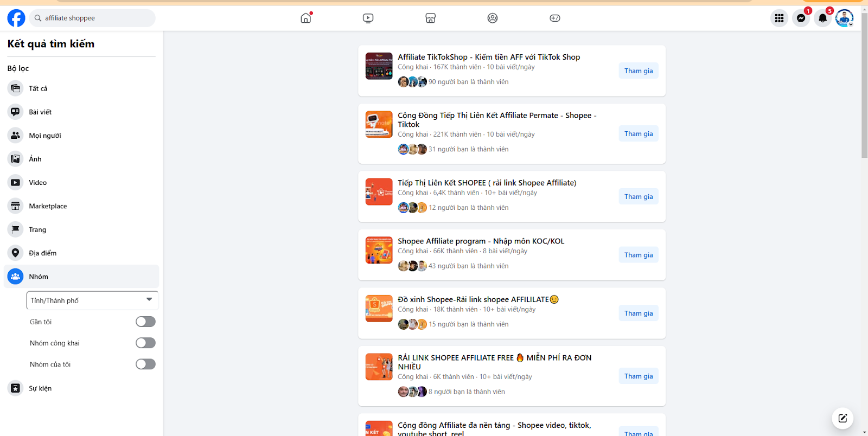This screenshot has width=868, height=436.
Task: Click Affiliate Permate group thumbnail
Action: (379, 125)
